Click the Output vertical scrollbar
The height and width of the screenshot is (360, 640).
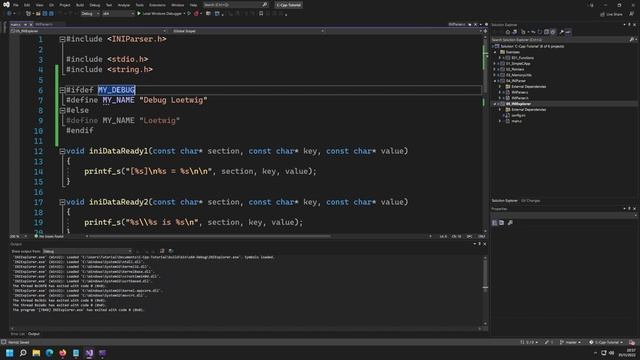[485, 291]
